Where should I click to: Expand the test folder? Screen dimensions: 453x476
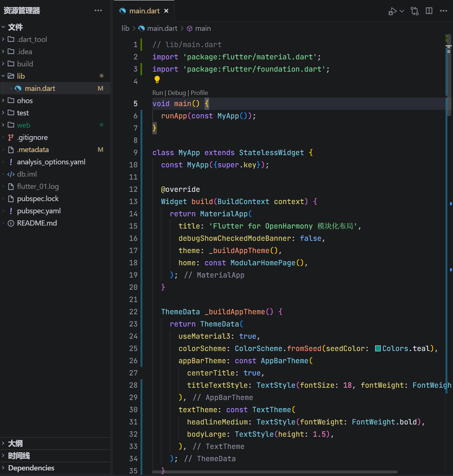tap(55, 113)
